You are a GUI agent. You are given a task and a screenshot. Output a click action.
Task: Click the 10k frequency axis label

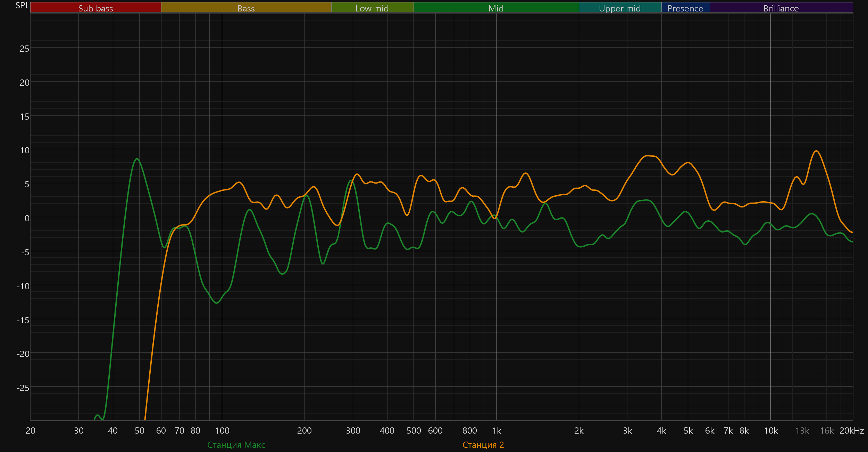point(771,430)
